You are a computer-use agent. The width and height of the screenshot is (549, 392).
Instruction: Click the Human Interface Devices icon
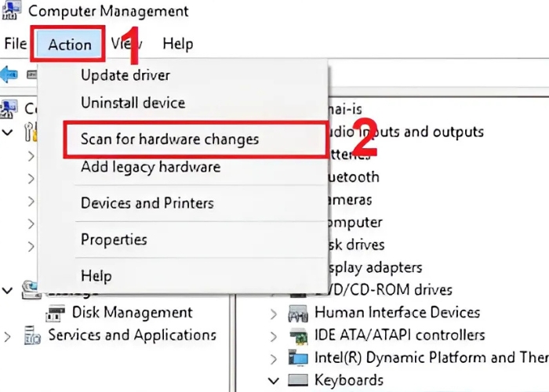coord(298,313)
